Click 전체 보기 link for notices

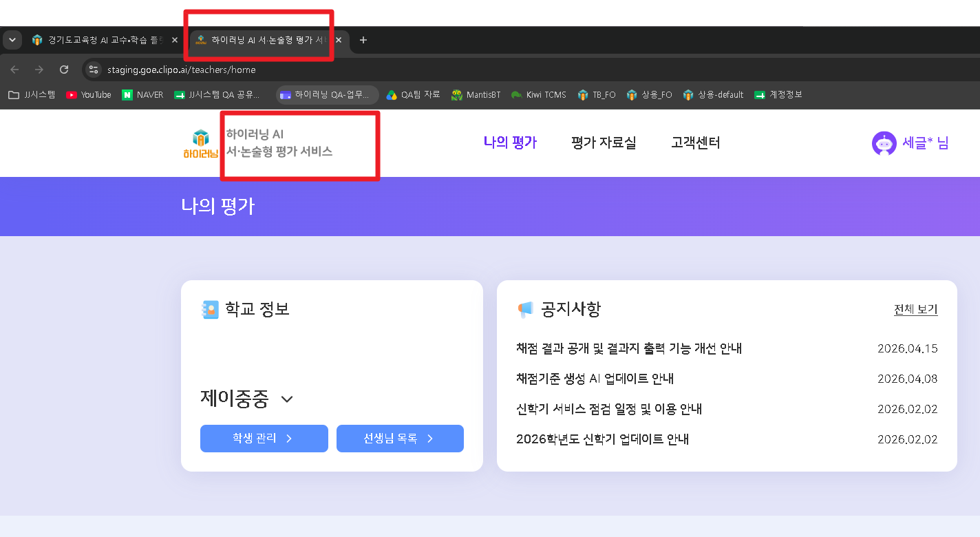(x=915, y=310)
